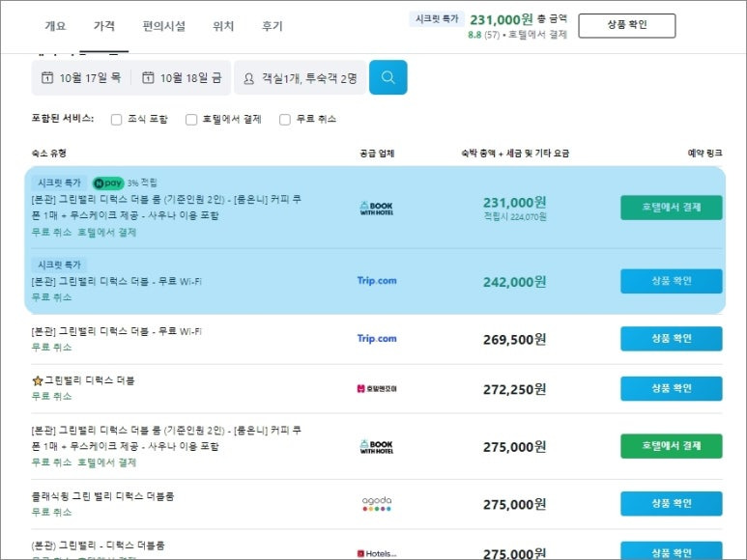
Task: Enable the 조식 포함 checkbox
Action: click(116, 120)
